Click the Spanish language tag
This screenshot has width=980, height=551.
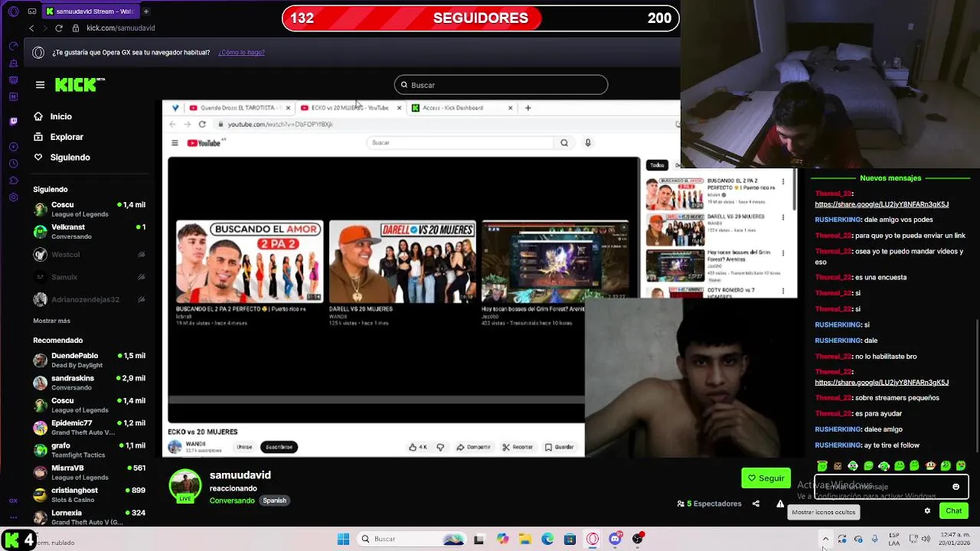coord(274,500)
